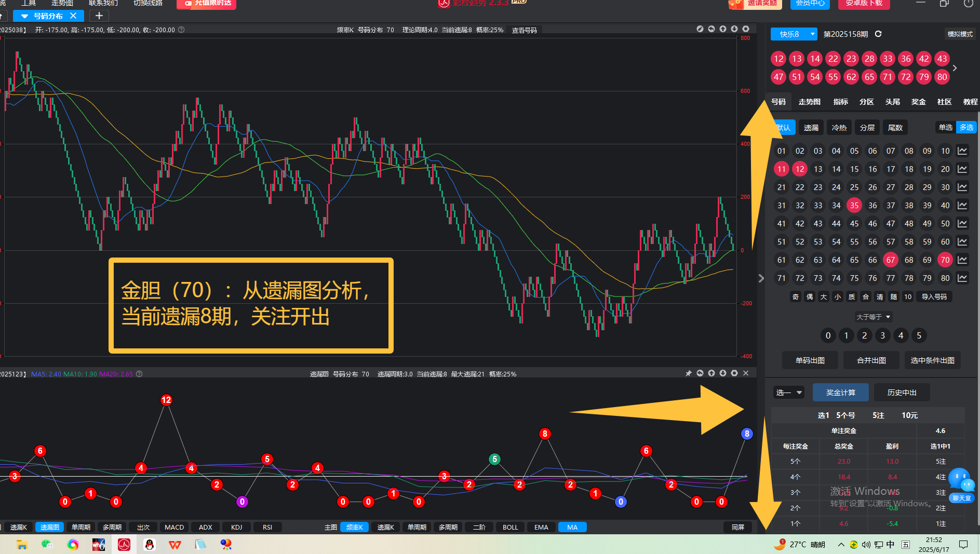Switch to the 冷热 number view tab
Image resolution: width=980 pixels, height=554 pixels.
point(839,127)
